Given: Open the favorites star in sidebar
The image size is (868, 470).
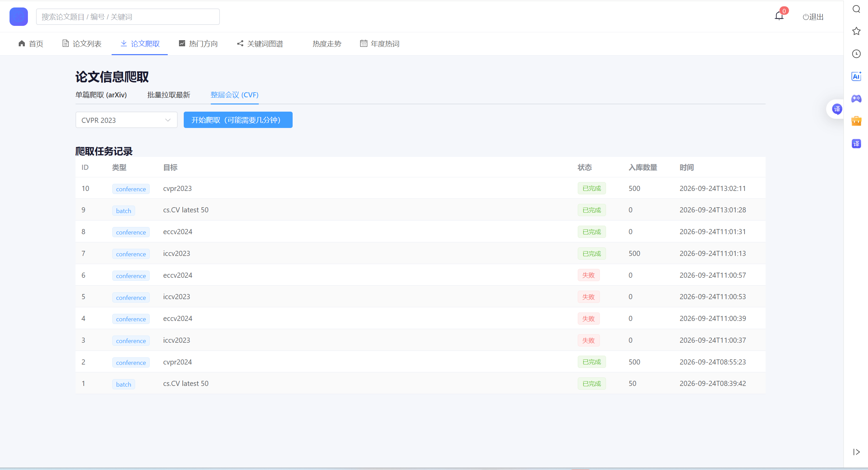Looking at the screenshot, I should click(856, 31).
